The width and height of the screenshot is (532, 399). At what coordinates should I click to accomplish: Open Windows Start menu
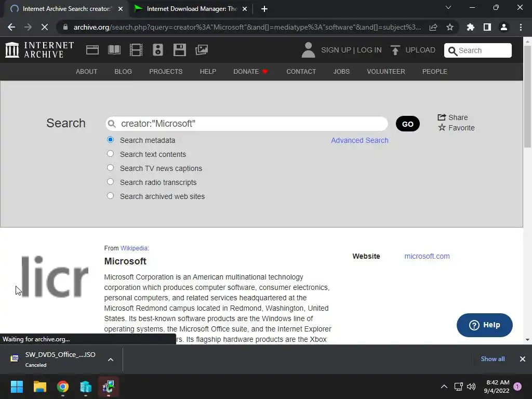pyautogui.click(x=17, y=387)
